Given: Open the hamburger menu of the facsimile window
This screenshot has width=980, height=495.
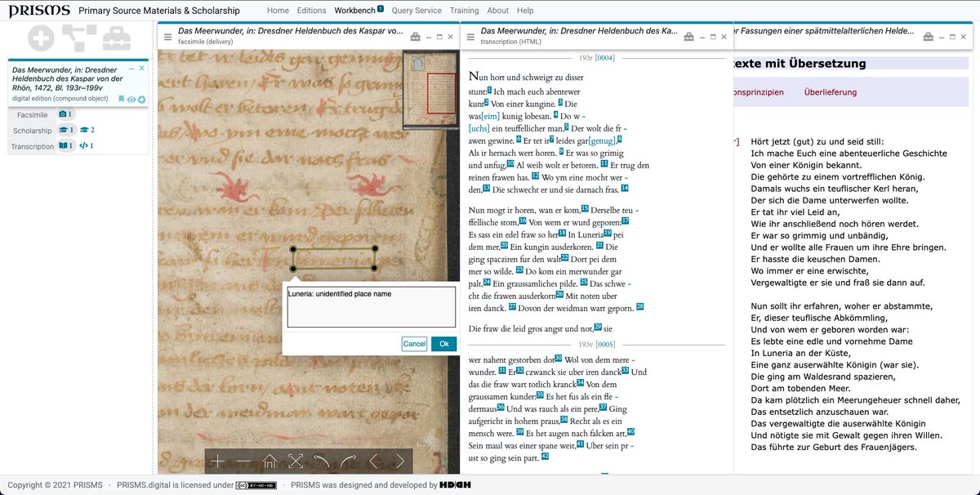Looking at the screenshot, I should click(x=167, y=37).
